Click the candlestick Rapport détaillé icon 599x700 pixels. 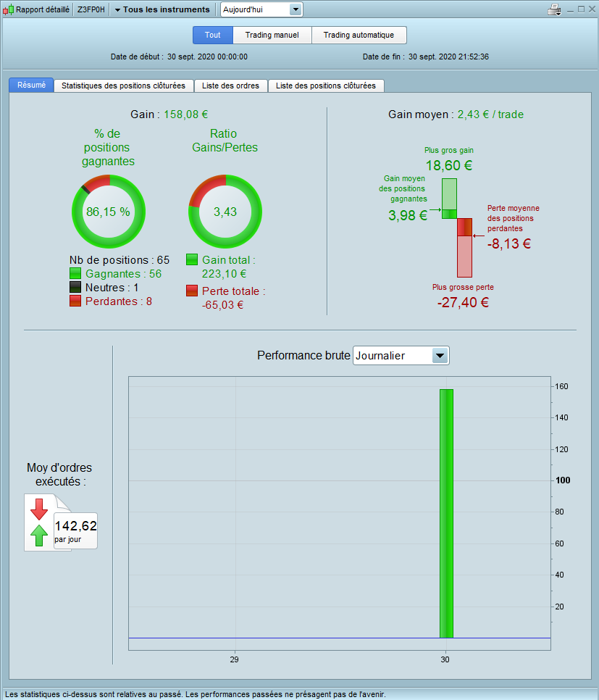point(9,9)
